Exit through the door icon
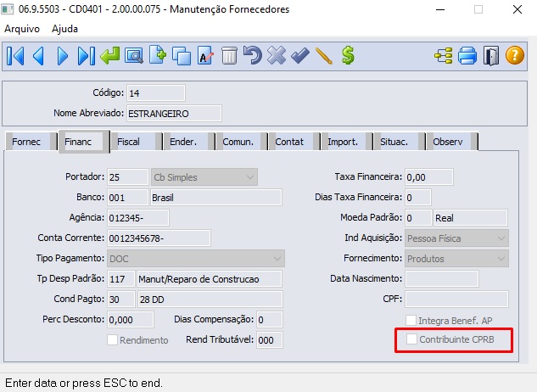Screen dimensions: 537x392 tap(491, 56)
